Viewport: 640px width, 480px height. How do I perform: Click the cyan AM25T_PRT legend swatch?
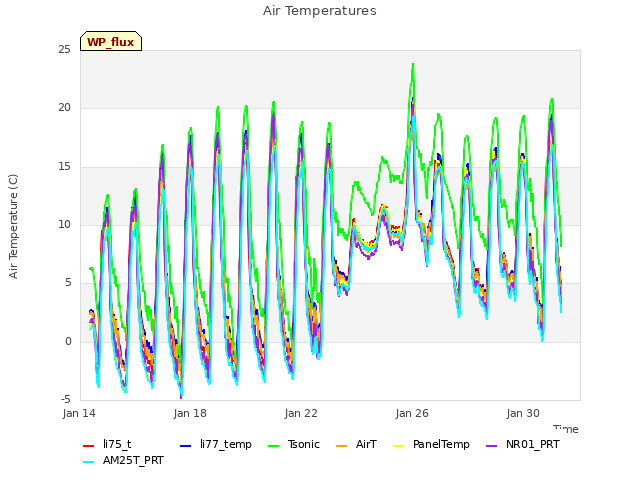point(89,462)
